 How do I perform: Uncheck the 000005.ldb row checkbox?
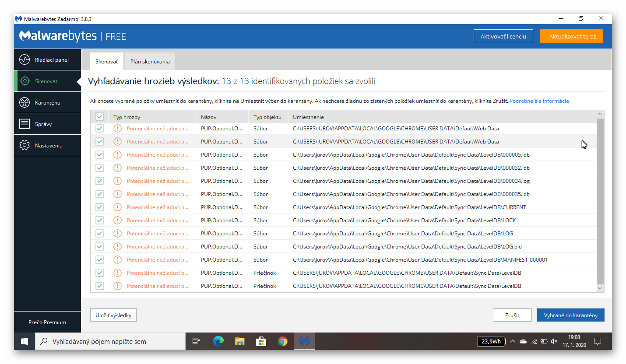click(x=99, y=154)
